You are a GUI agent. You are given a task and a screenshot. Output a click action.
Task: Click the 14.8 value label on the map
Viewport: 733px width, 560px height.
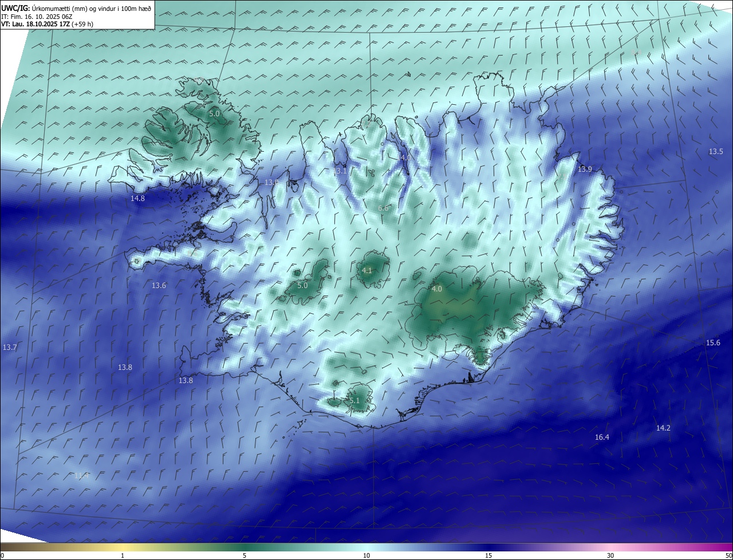point(137,198)
